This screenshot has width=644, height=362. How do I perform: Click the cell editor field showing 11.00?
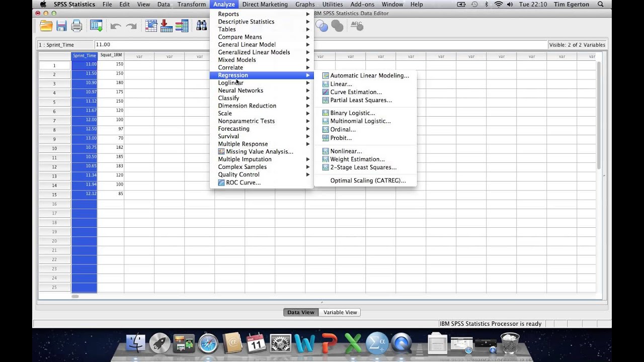click(320, 45)
